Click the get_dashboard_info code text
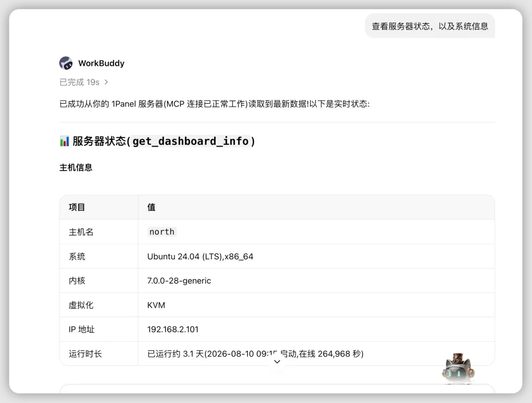 pyautogui.click(x=190, y=141)
